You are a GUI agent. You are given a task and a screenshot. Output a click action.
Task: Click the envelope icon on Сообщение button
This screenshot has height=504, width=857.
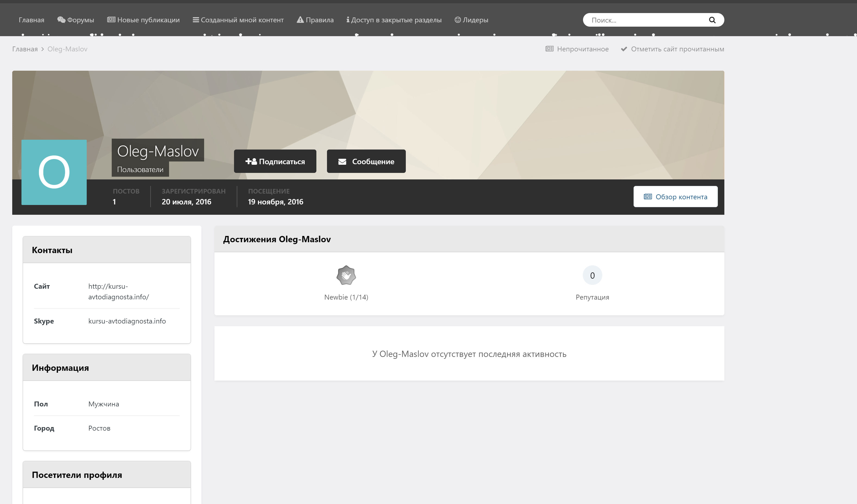[342, 161]
